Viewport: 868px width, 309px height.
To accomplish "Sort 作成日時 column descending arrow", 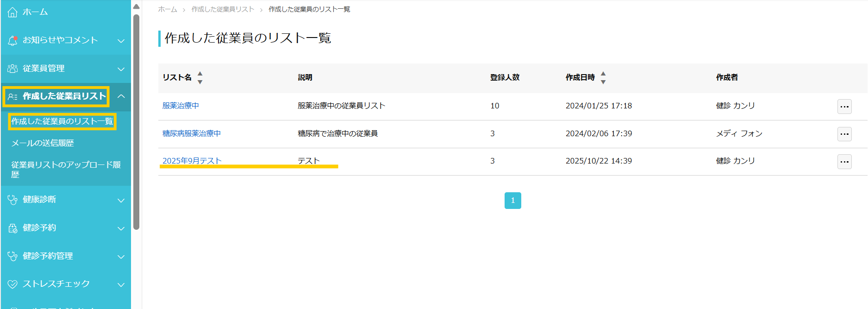I will [x=603, y=82].
